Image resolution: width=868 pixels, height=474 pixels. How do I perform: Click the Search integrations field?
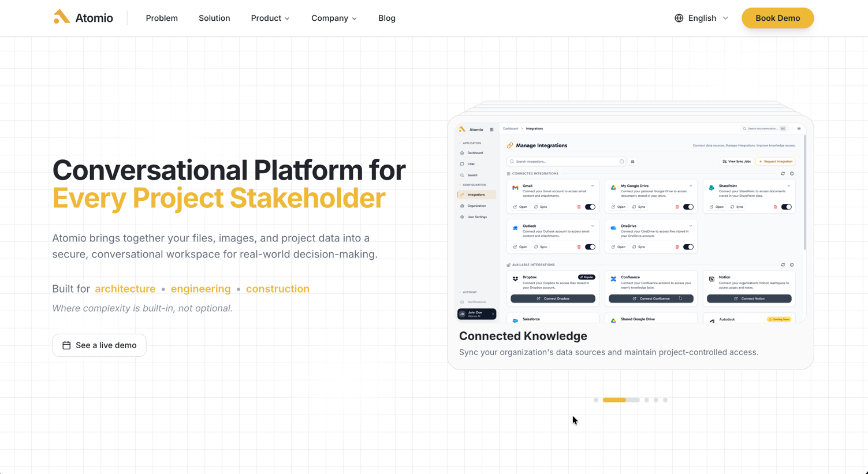(566, 162)
